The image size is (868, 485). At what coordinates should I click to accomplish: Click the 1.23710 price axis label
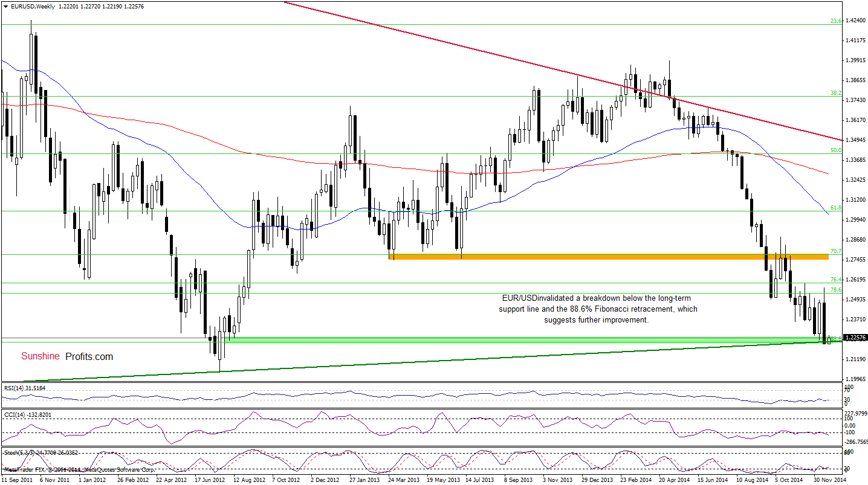[x=855, y=320]
